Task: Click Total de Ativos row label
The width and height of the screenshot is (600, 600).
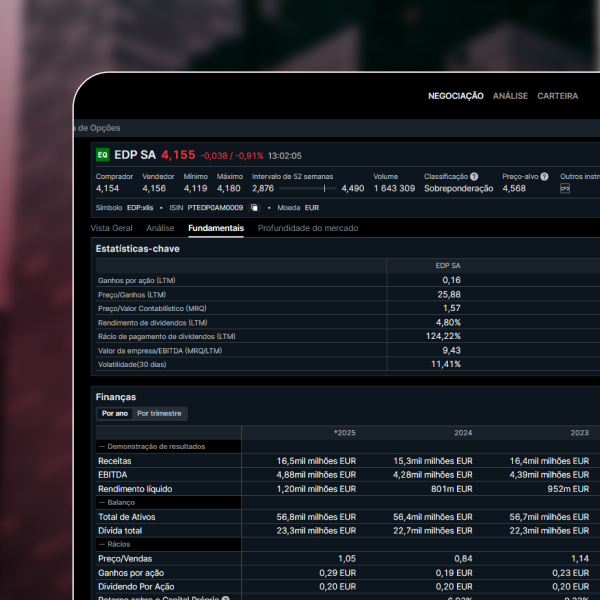Action: click(x=127, y=517)
